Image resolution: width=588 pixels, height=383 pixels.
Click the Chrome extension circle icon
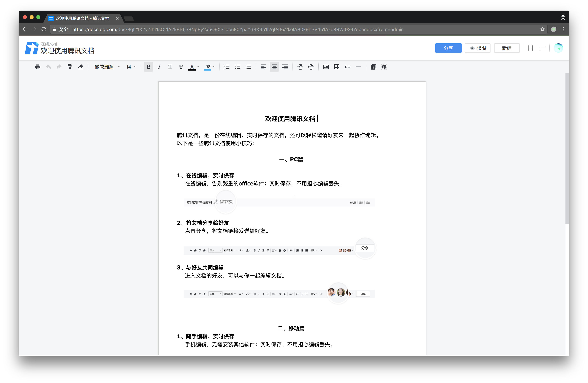[x=554, y=29]
